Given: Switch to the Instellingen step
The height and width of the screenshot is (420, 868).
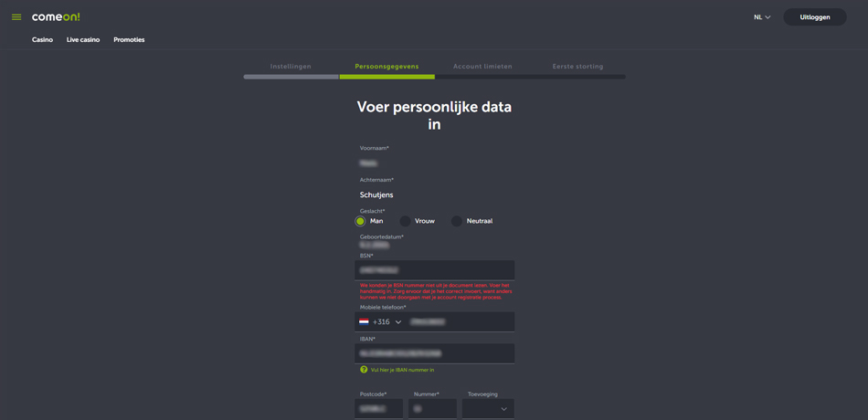Looking at the screenshot, I should click(291, 67).
